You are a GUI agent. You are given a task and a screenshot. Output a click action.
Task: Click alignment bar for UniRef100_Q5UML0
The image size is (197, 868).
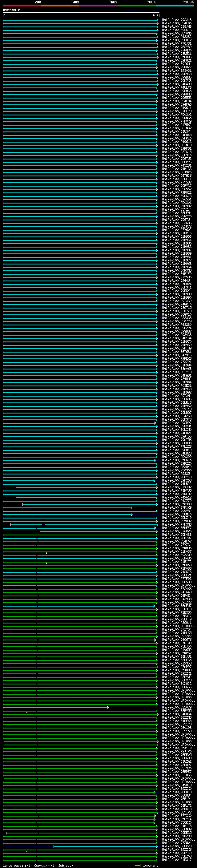tap(68, 515)
